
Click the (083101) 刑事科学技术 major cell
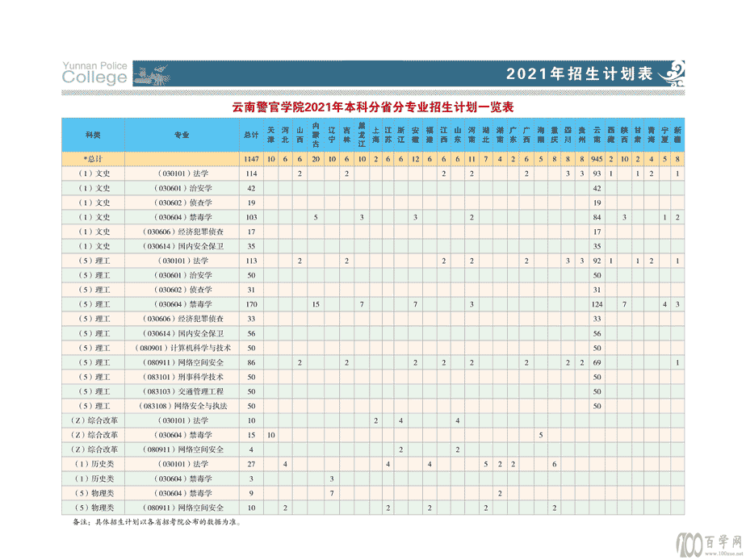click(x=182, y=377)
